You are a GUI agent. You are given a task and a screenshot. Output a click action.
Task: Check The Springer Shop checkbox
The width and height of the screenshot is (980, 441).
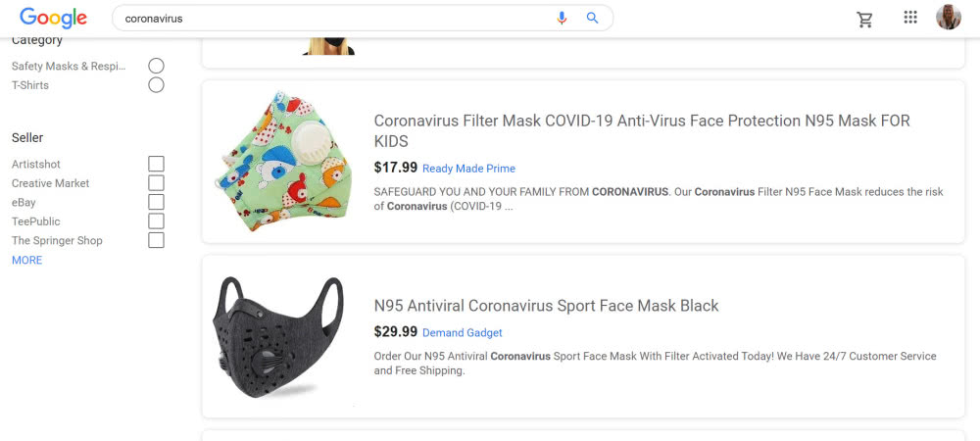pyautogui.click(x=156, y=240)
